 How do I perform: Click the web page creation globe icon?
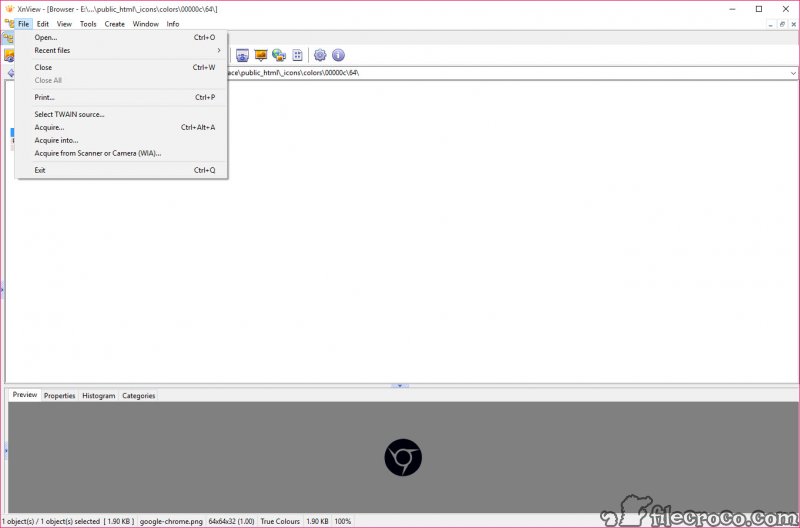pyautogui.click(x=279, y=55)
